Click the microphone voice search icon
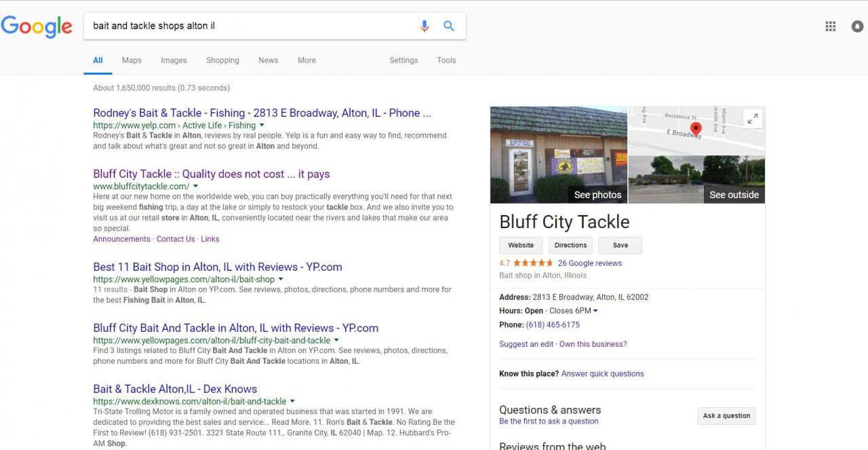Screen dimensions: 868x450 click(x=425, y=26)
